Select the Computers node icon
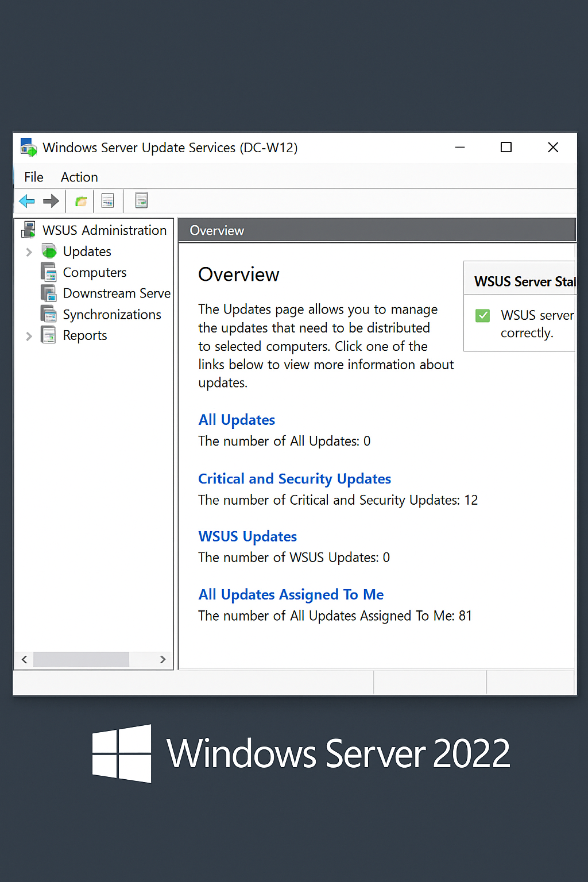The height and width of the screenshot is (882, 588). pos(48,272)
